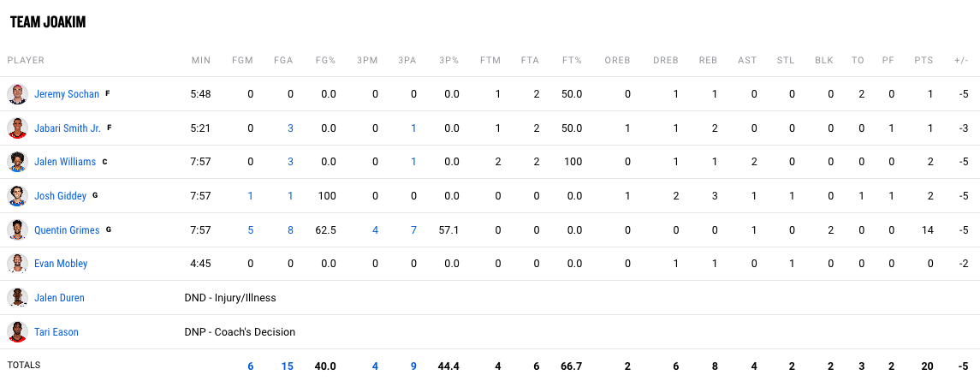Image resolution: width=980 pixels, height=381 pixels.
Task: Click Jalen Williams' headshot avatar
Action: pyautogui.click(x=17, y=162)
